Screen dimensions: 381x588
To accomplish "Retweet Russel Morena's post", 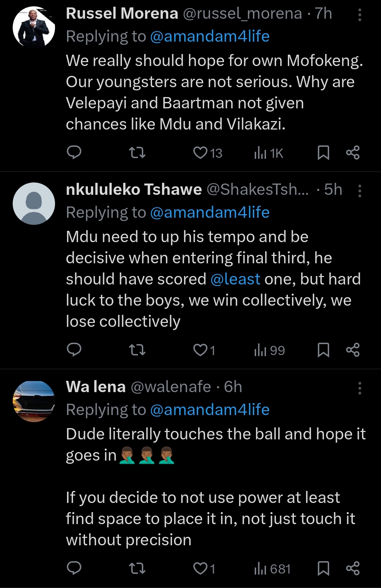I will point(137,152).
